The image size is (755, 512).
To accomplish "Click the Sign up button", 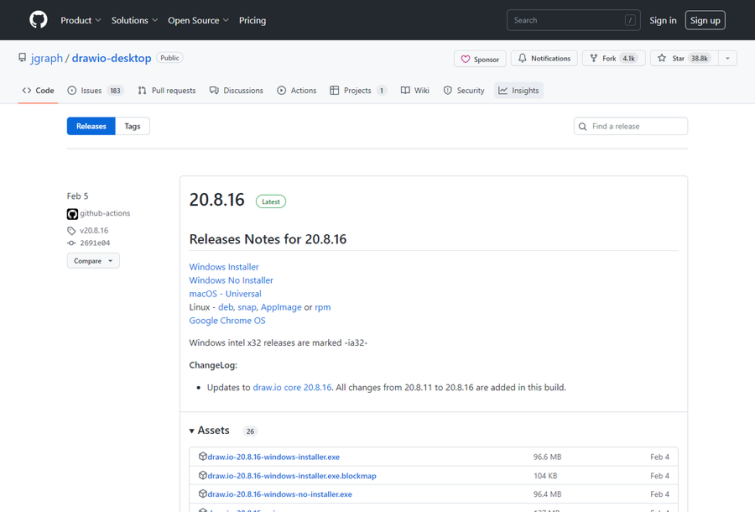I will (705, 20).
